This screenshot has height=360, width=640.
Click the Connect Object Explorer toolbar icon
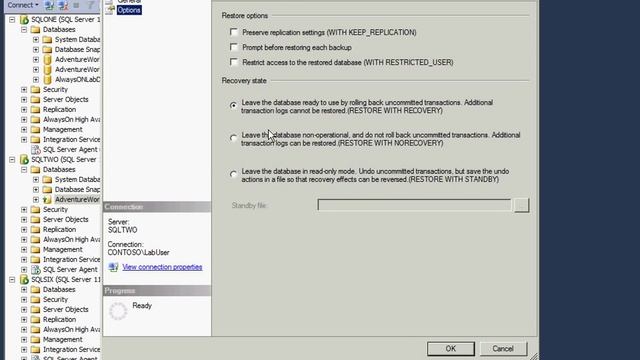[49, 5]
